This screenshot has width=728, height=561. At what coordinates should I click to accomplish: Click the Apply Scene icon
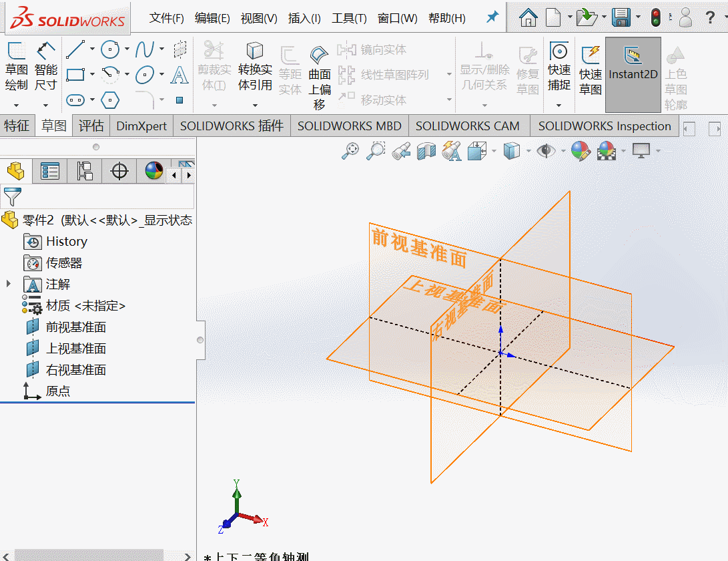607,151
